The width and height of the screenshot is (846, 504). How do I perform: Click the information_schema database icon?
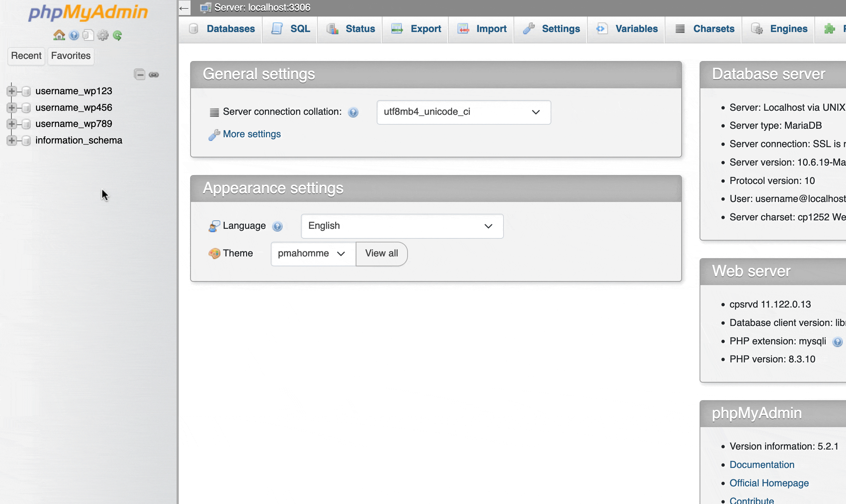26,141
